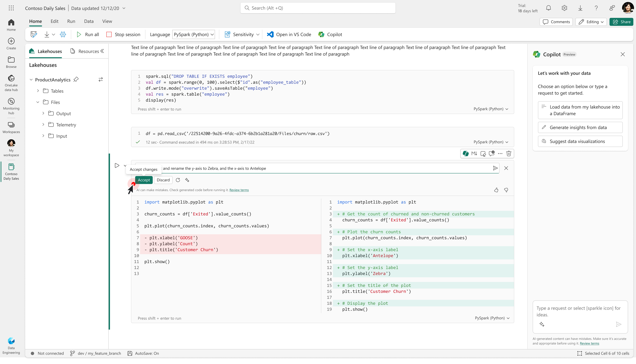Open the Editing mode dropdown
This screenshot has height=364, width=636.
(x=591, y=22)
